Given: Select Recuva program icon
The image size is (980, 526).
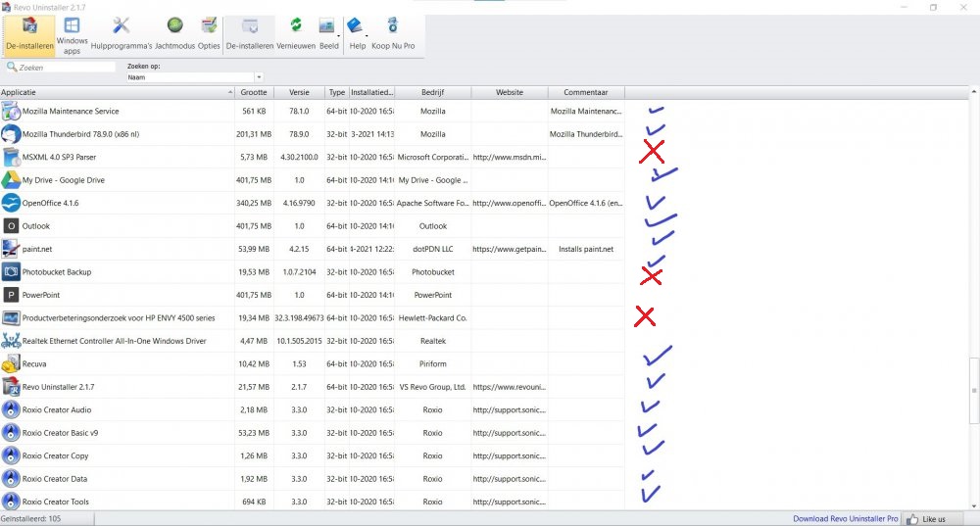Looking at the screenshot, I should tap(11, 363).
